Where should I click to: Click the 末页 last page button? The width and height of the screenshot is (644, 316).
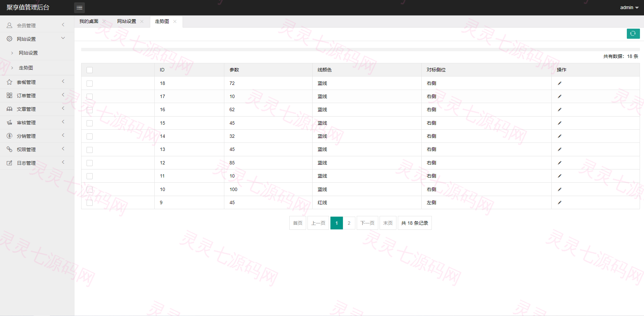click(388, 223)
